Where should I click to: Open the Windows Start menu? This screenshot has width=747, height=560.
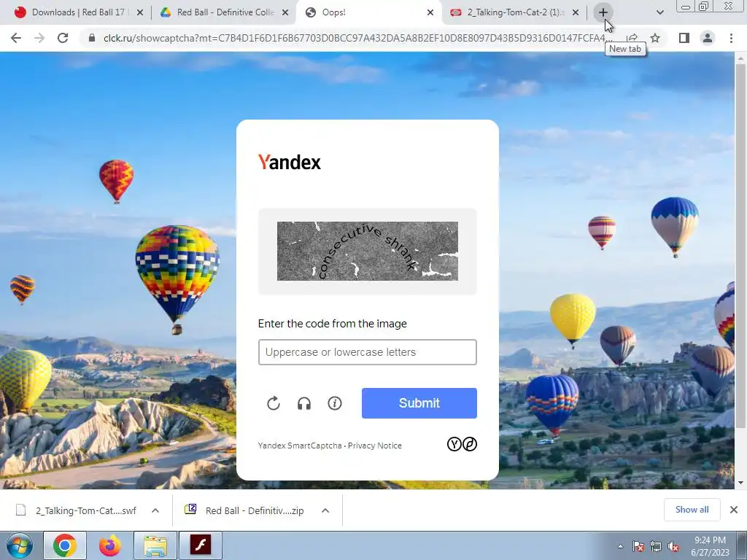tap(20, 545)
